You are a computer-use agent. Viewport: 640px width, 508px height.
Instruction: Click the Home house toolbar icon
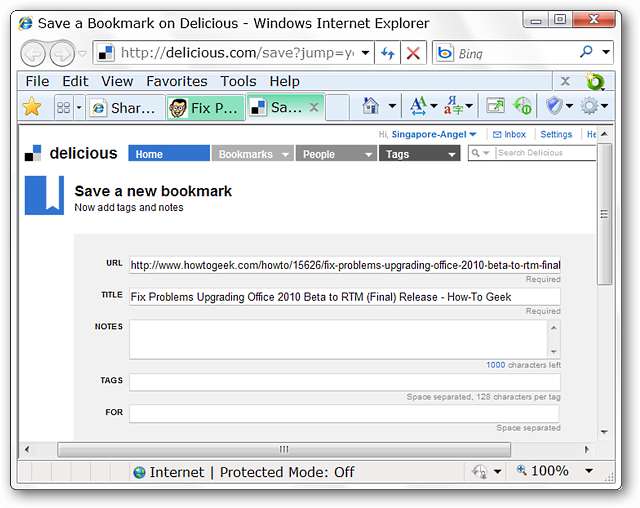[371, 106]
